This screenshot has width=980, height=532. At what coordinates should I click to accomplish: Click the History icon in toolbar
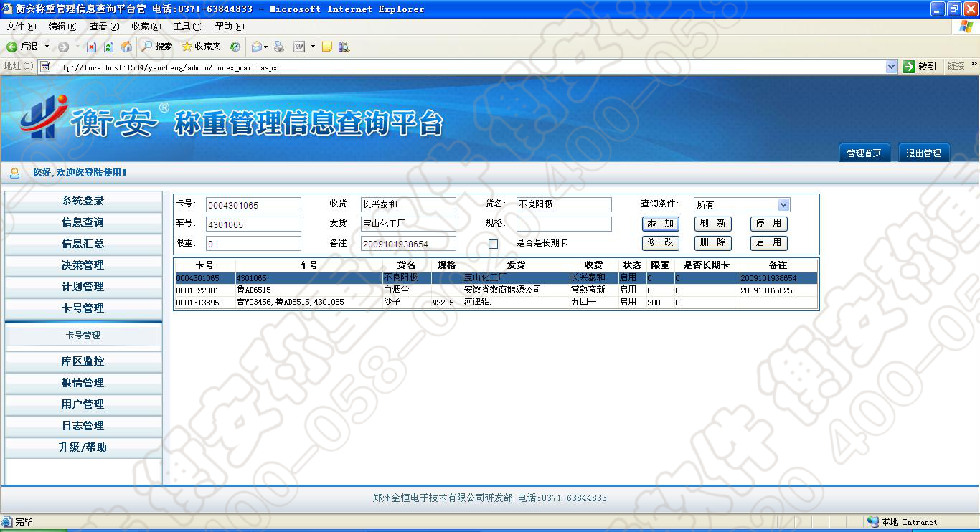point(235,47)
